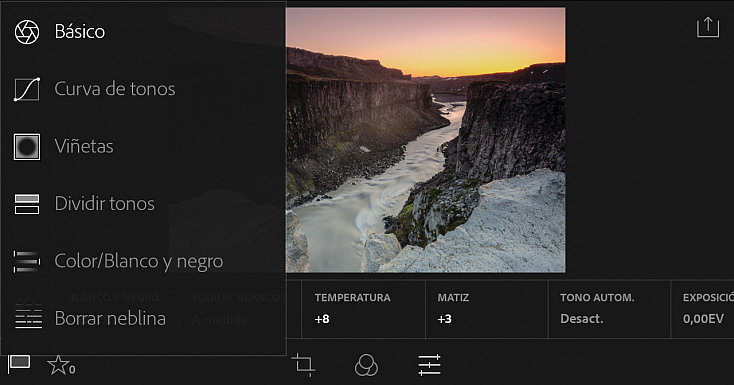Select the Curva de tonos curve icon
Image resolution: width=734 pixels, height=385 pixels.
point(27,89)
